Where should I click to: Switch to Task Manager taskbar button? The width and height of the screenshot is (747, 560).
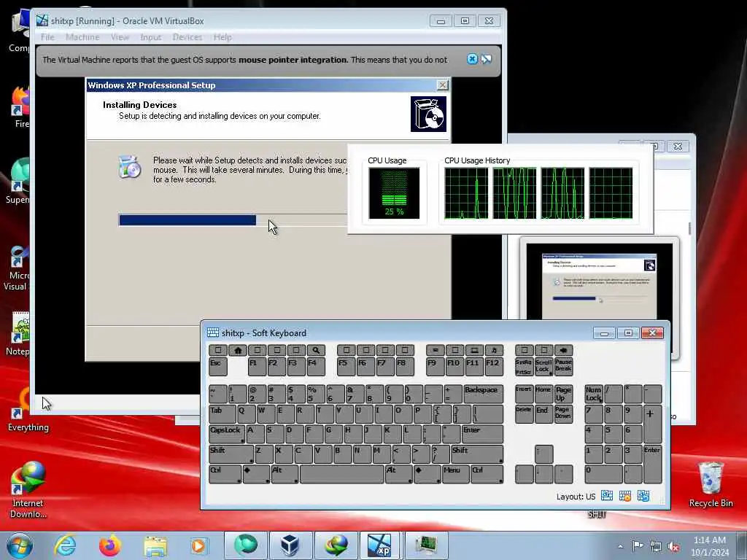coord(426,545)
